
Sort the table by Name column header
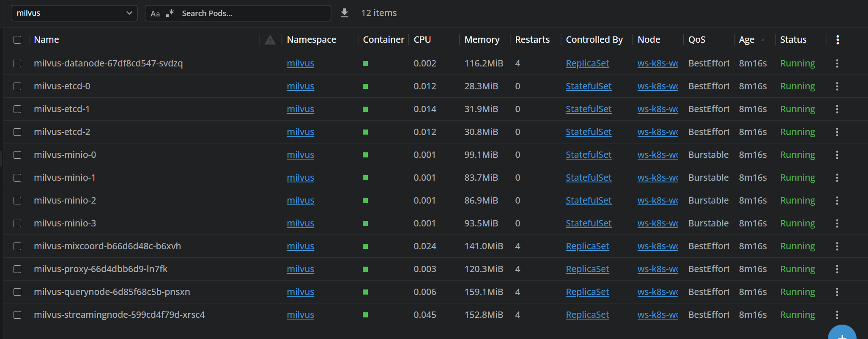47,40
